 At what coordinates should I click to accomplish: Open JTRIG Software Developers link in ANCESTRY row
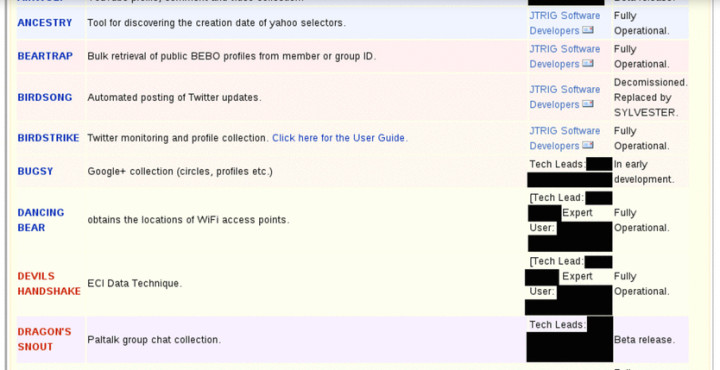tap(565, 23)
